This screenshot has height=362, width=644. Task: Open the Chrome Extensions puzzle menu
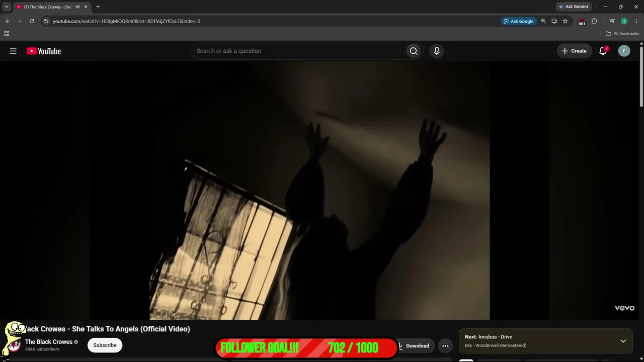594,21
